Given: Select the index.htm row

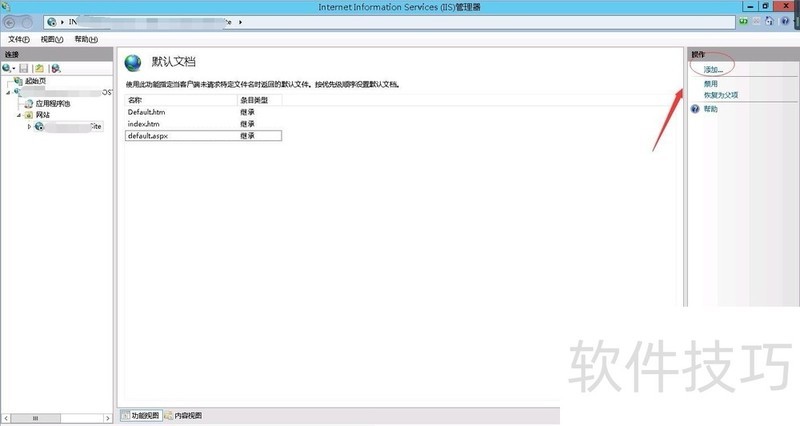Looking at the screenshot, I should coord(203,124).
